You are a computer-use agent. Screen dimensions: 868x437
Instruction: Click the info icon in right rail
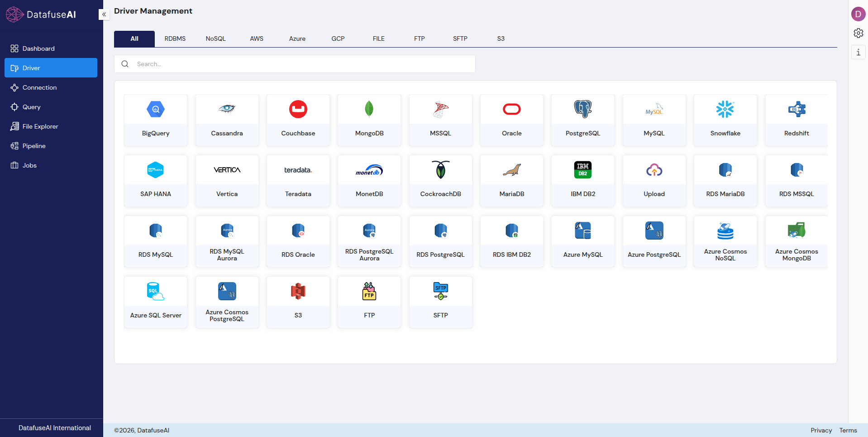(858, 52)
